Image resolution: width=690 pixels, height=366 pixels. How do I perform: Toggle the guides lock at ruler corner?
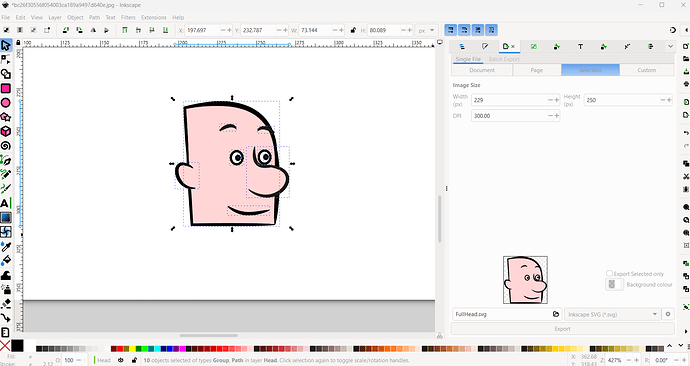tap(18, 43)
